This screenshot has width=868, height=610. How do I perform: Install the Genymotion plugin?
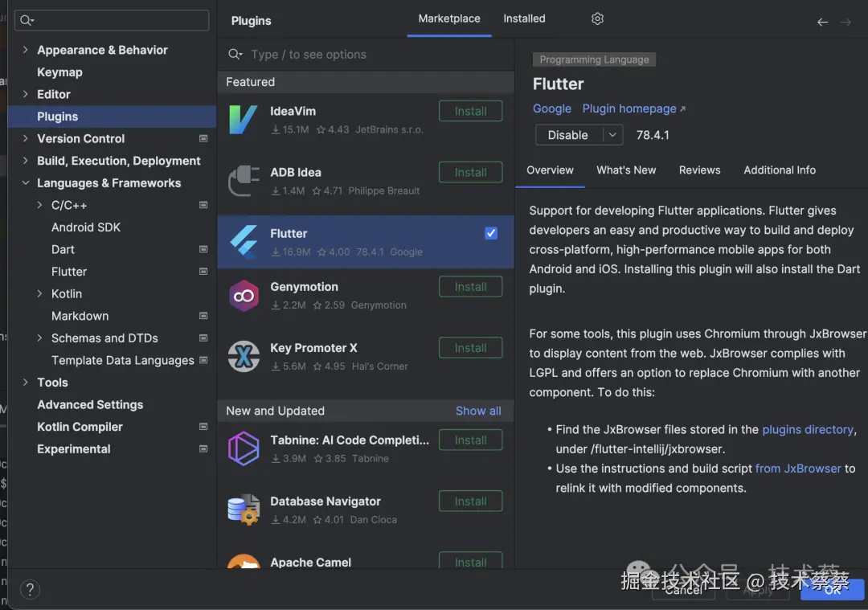pos(470,287)
